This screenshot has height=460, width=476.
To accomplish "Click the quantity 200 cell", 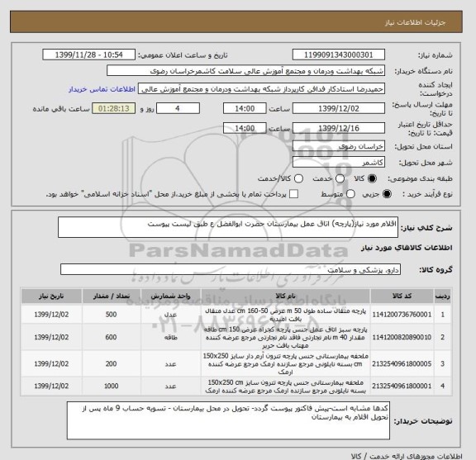I will tap(111, 363).
